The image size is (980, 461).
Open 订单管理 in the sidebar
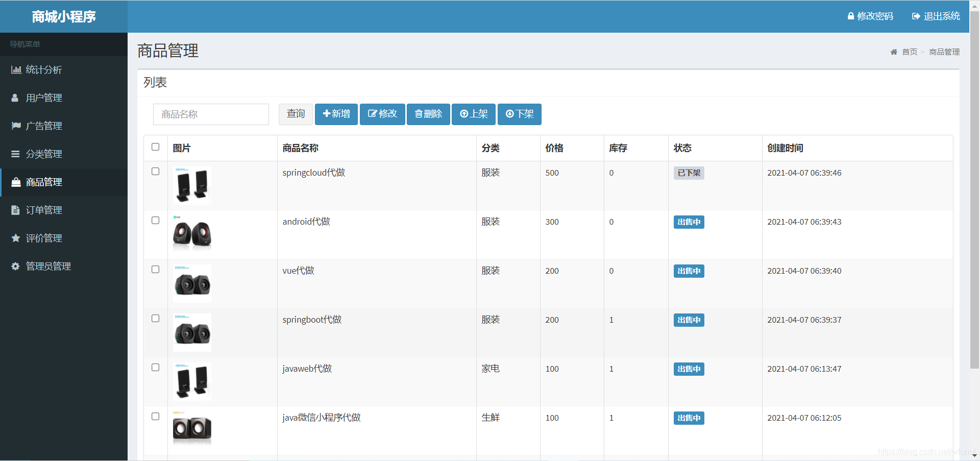click(64, 210)
